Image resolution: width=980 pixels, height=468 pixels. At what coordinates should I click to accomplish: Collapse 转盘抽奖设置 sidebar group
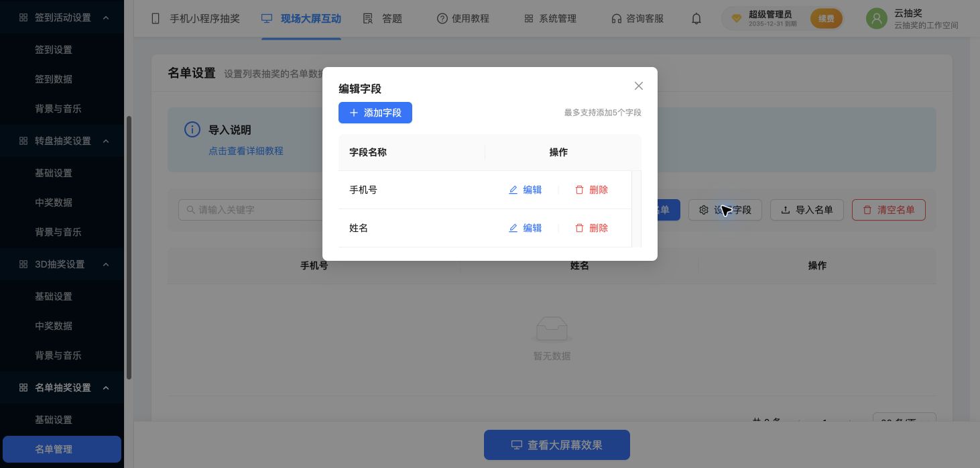62,141
